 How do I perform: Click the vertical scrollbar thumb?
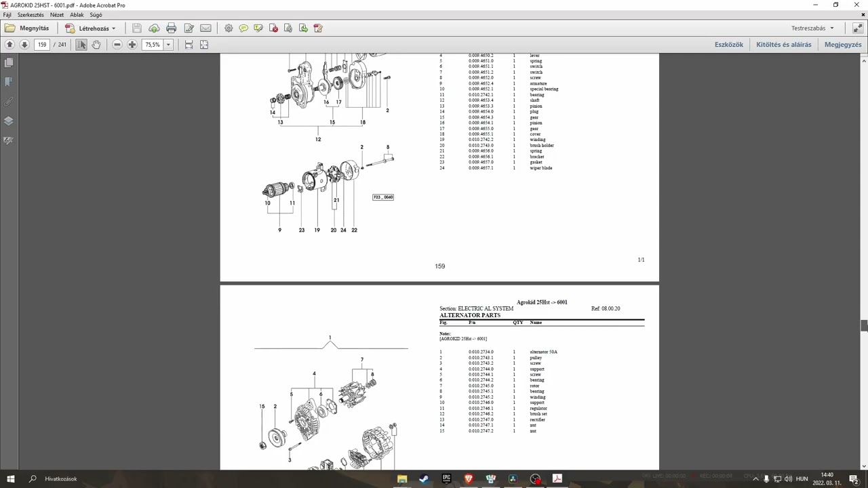point(864,325)
